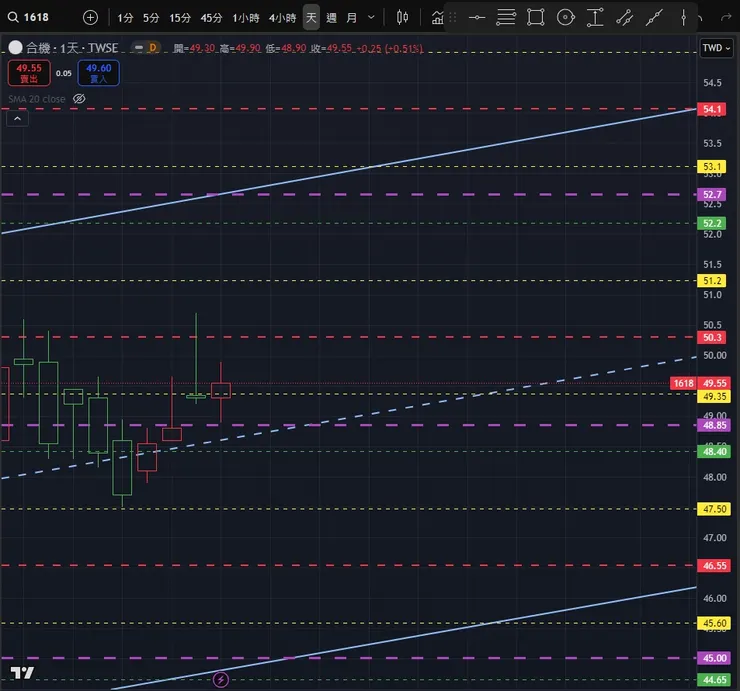
Task: Click the 0.05 spread value
Action: coord(64,73)
